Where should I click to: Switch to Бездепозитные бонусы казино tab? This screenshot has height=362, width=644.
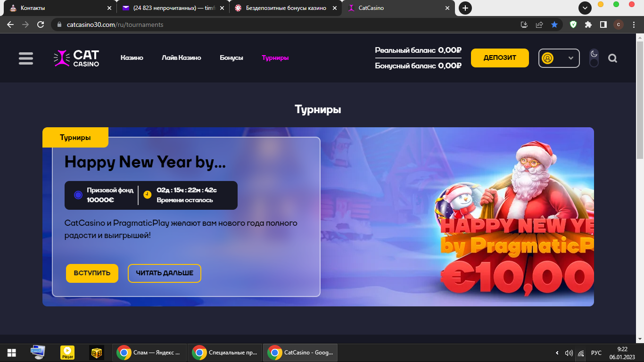click(x=286, y=8)
